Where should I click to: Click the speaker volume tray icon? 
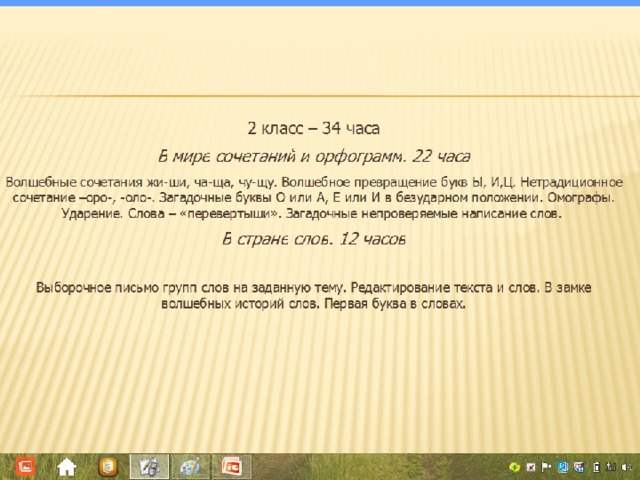pyautogui.click(x=626, y=467)
